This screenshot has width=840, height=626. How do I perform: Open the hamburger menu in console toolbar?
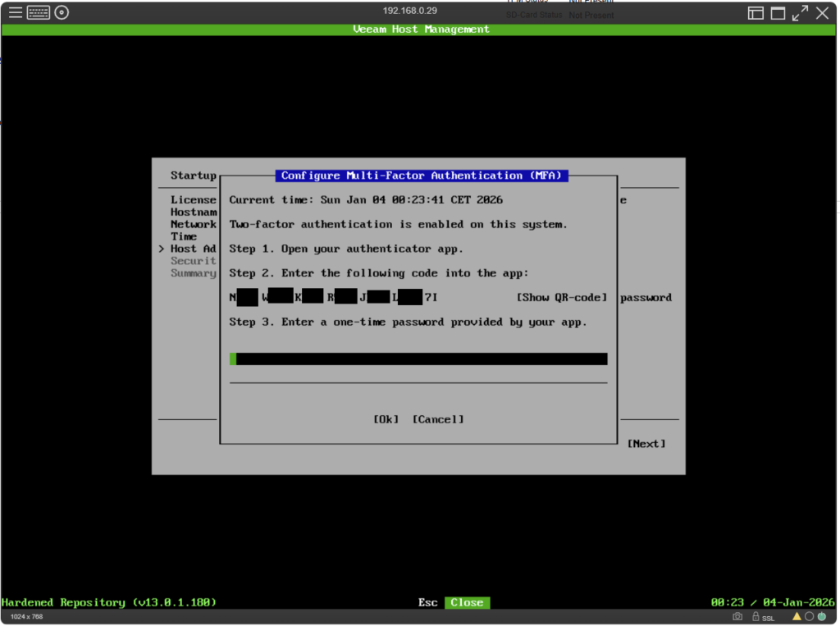pyautogui.click(x=16, y=12)
